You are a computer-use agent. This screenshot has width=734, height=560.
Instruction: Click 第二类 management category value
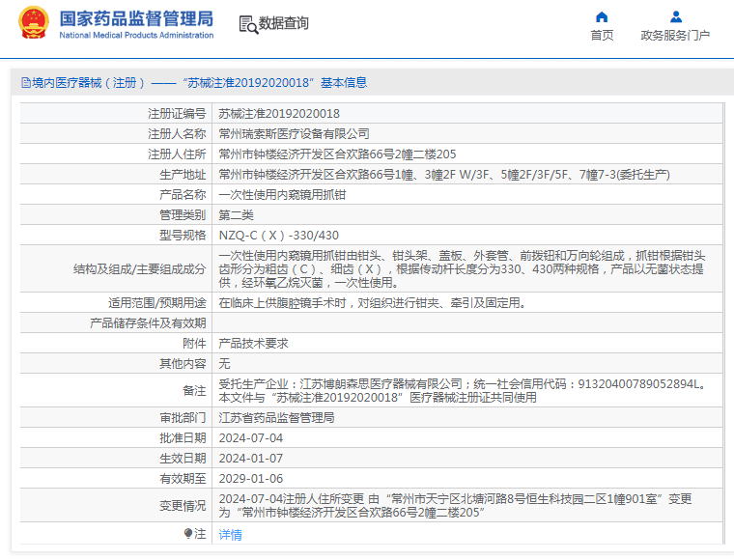click(236, 214)
